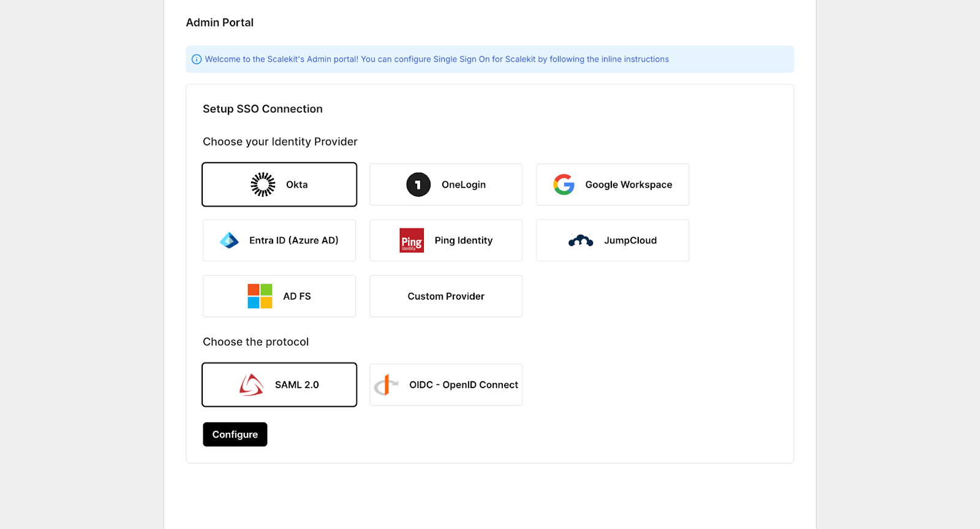Pick Google Workspace as identity provider

[612, 185]
